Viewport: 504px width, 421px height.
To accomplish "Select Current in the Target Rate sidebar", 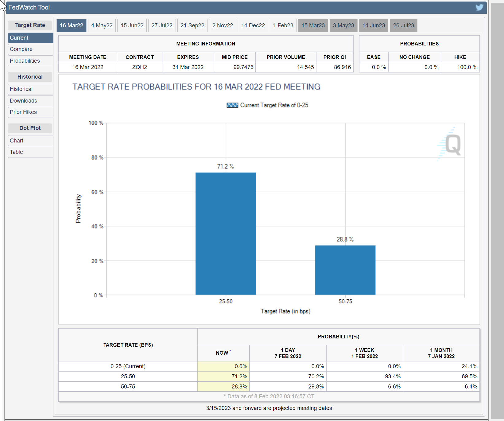I will 19,38.
